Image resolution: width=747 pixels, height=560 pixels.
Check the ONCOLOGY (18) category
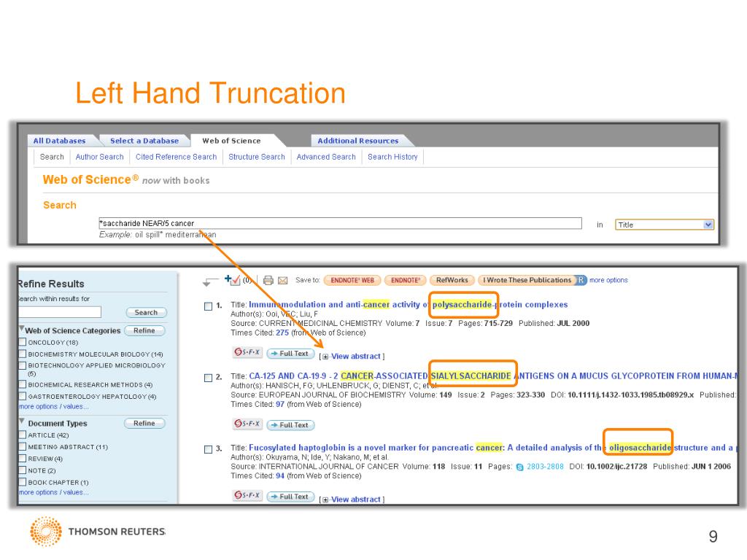pyautogui.click(x=22, y=342)
